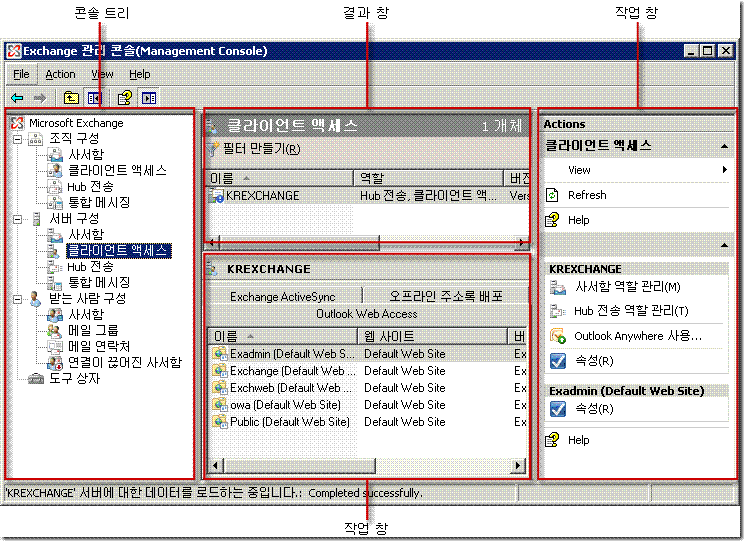Sort by 역할 column header
This screenshot has height=541, width=744.
coord(428,178)
